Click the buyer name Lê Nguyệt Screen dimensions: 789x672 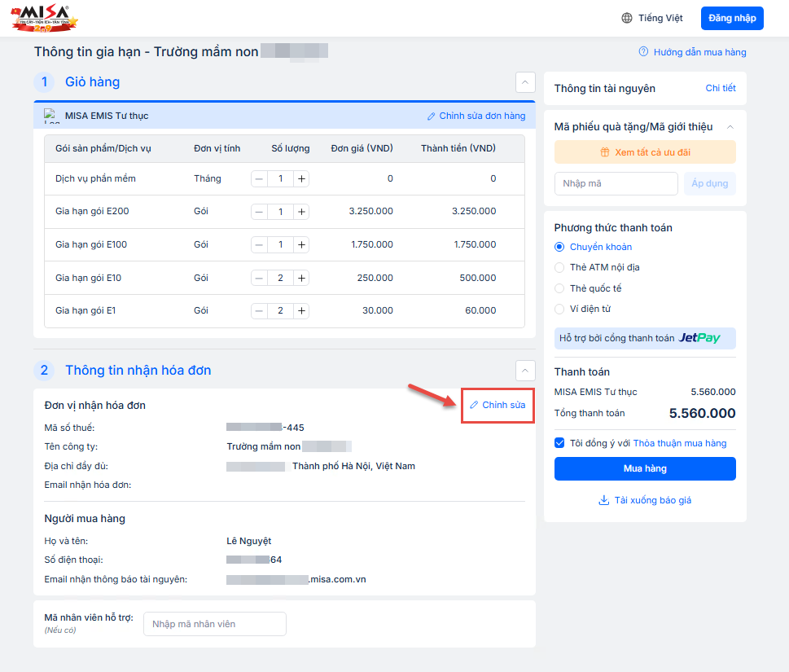point(248,541)
